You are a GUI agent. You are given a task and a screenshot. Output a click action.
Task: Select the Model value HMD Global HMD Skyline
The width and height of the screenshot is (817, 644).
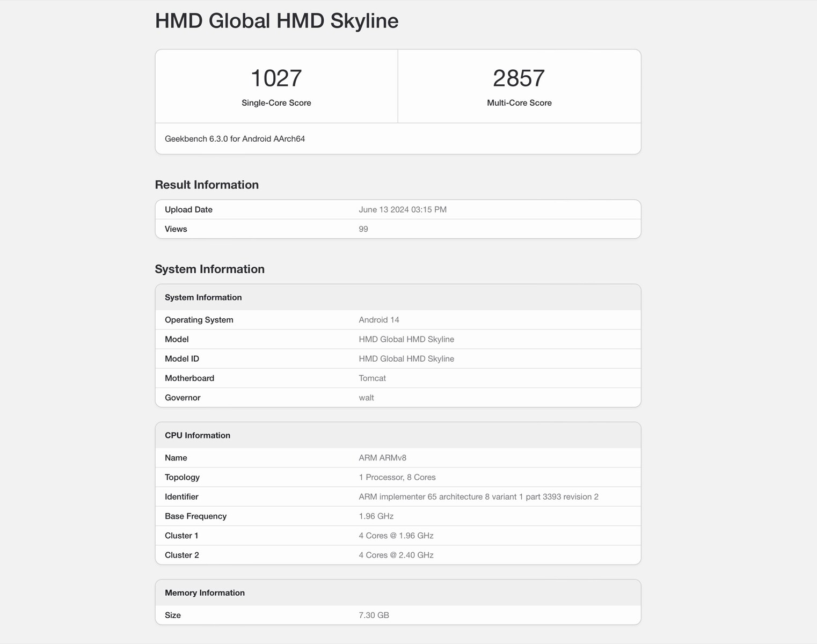[x=406, y=339]
